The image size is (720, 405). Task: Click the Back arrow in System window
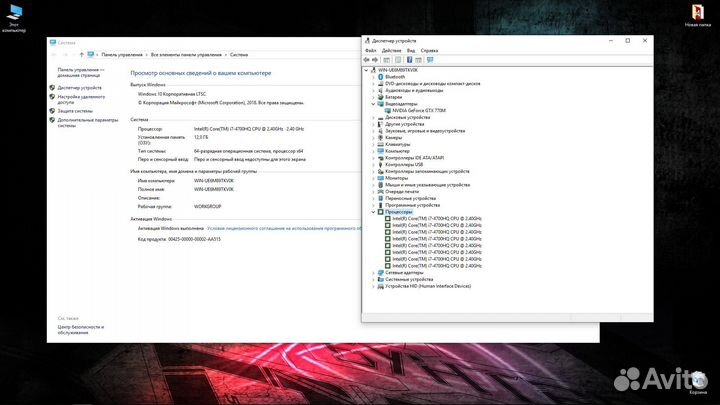[54, 55]
